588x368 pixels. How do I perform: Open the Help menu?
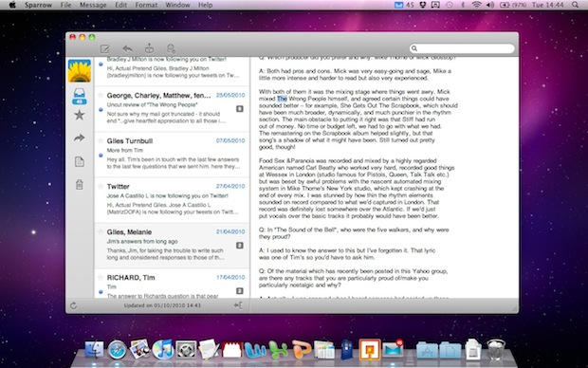pos(205,5)
